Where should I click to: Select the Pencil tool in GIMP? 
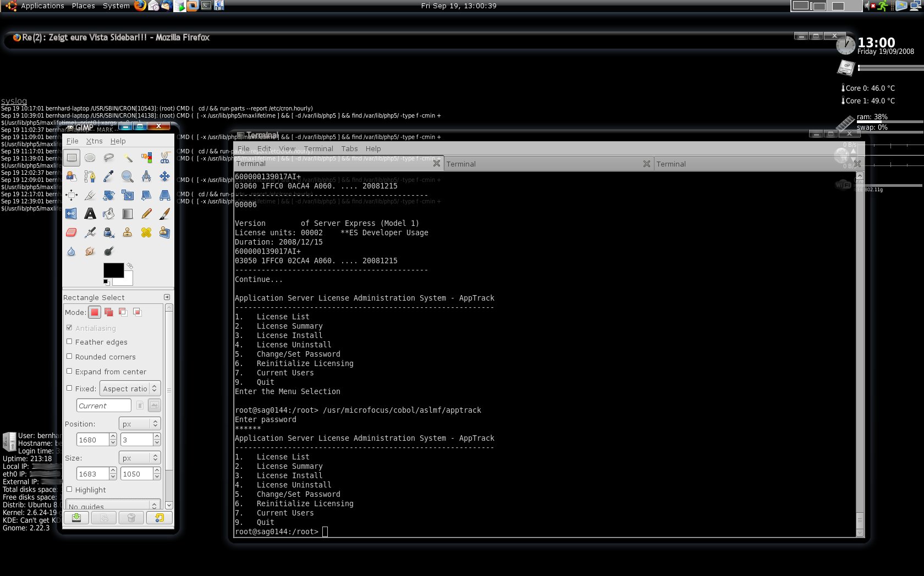pos(146,214)
